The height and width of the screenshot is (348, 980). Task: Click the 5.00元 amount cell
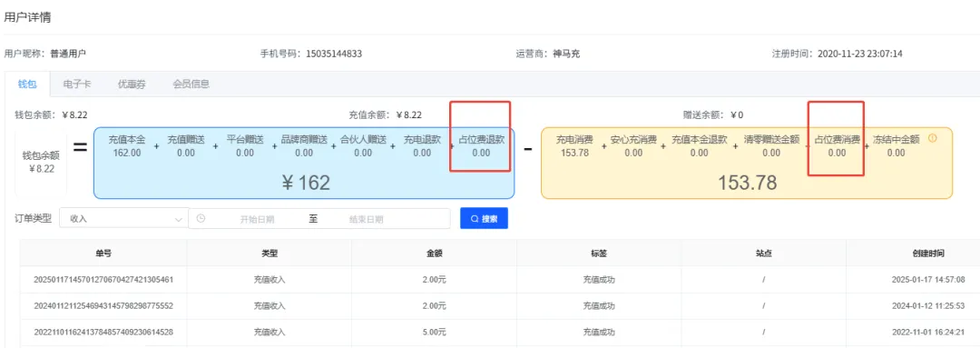coord(435,333)
